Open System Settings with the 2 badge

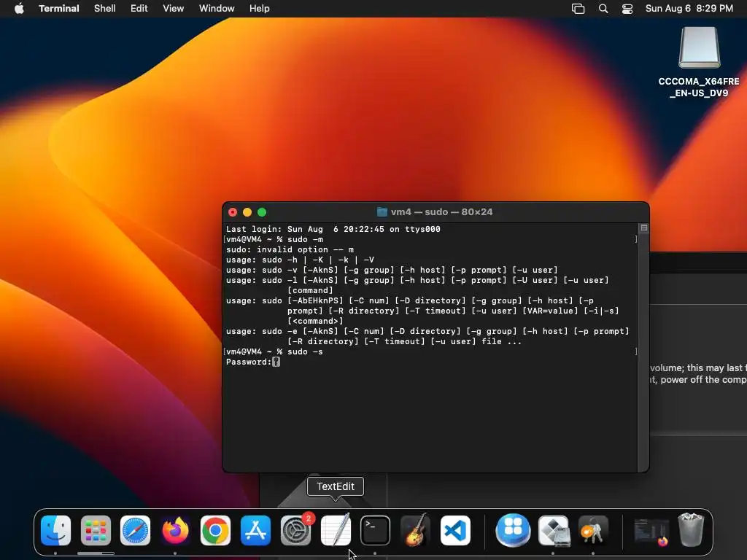click(x=296, y=530)
